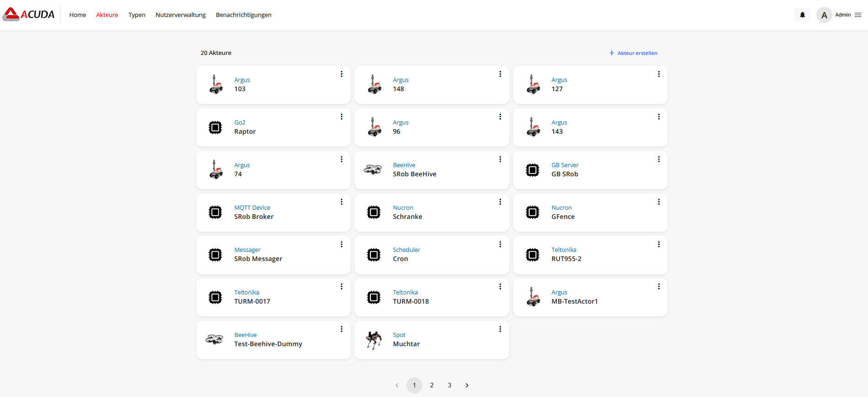Open the kebab menu for Argus 74
The image size is (868, 397).
(341, 159)
